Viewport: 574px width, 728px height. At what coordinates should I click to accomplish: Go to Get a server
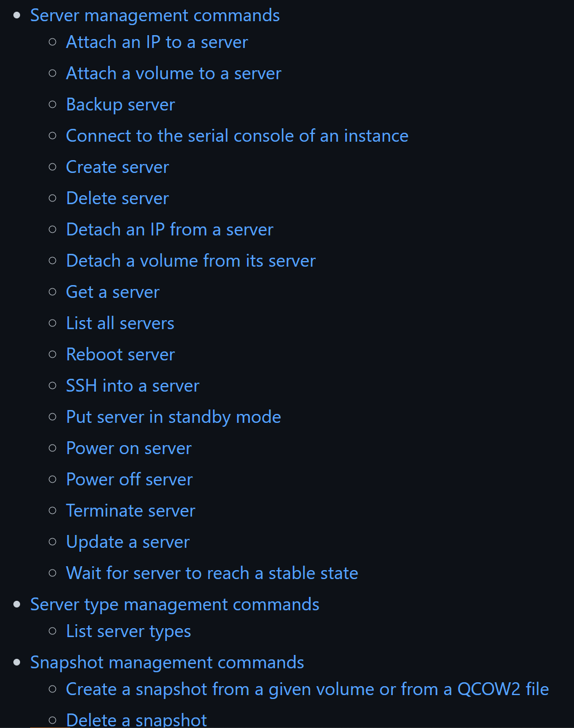(113, 292)
